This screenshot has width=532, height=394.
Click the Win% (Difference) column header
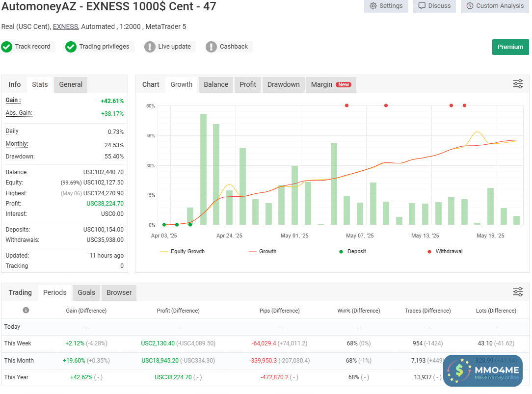(359, 311)
